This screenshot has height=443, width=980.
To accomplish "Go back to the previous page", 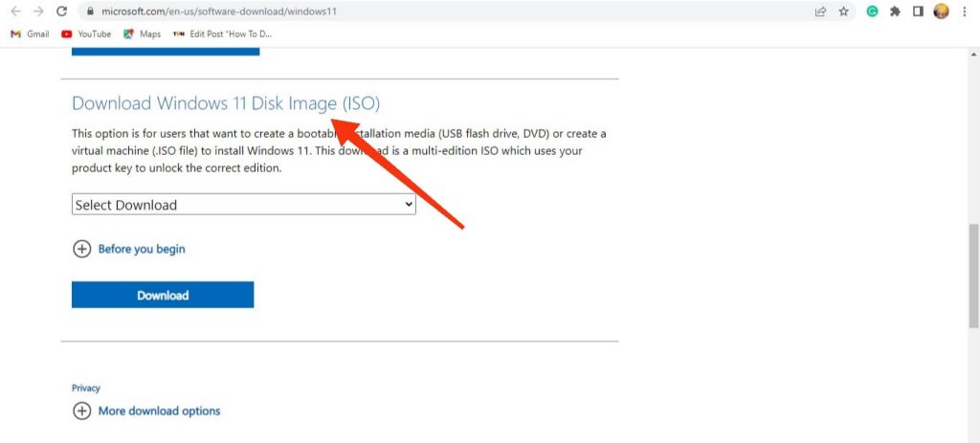I will 16,11.
